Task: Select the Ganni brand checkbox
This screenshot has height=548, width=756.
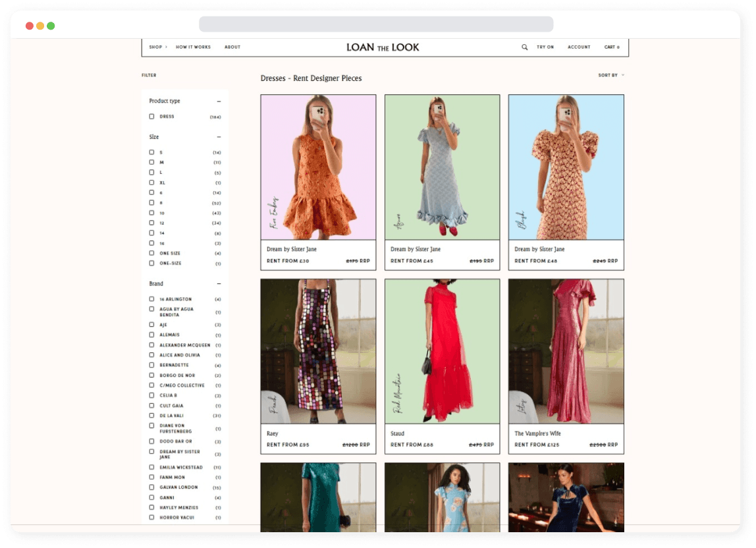Action: (x=151, y=497)
